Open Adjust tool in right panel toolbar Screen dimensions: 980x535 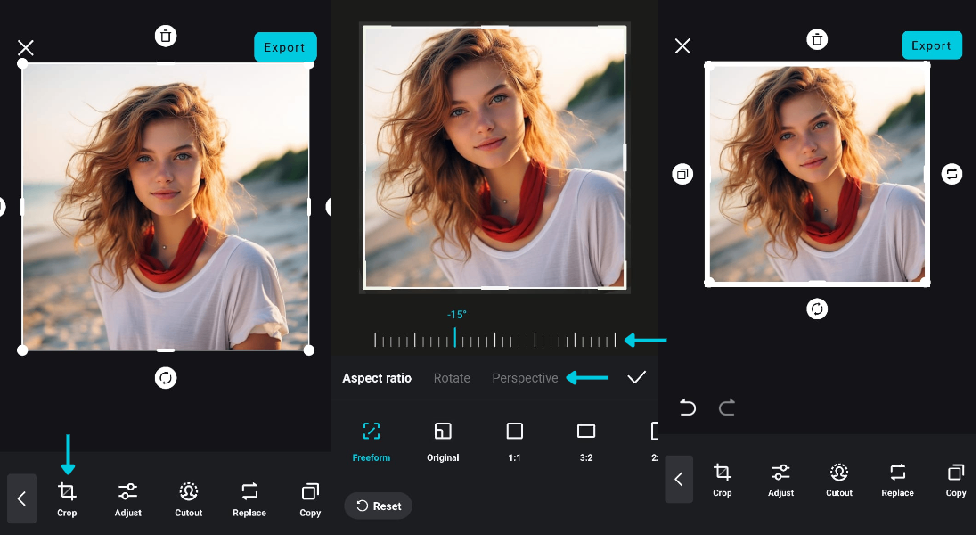tap(780, 480)
